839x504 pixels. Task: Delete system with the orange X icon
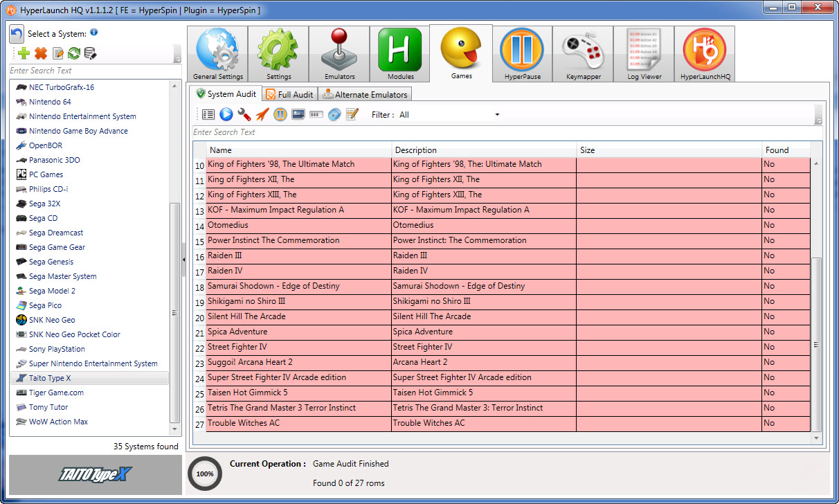point(41,53)
